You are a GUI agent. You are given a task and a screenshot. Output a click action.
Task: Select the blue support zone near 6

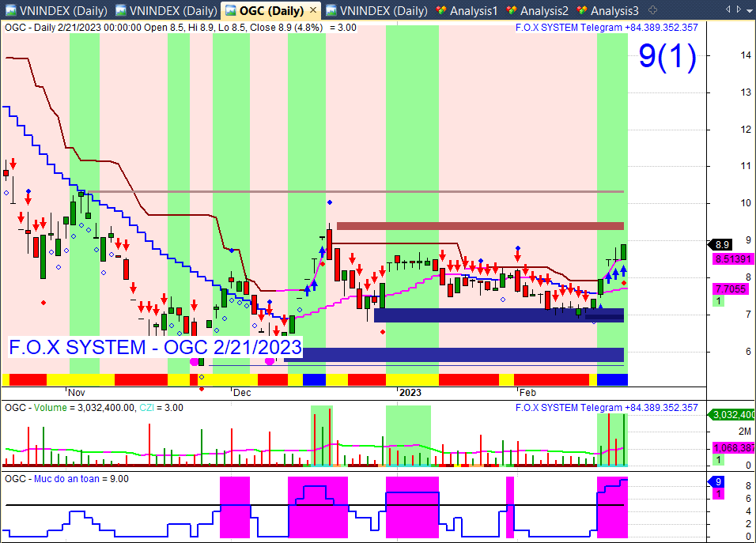(x=454, y=355)
